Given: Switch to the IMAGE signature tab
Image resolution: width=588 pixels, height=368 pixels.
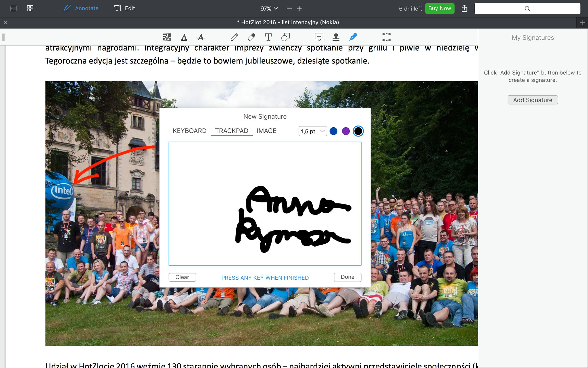Looking at the screenshot, I should pyautogui.click(x=266, y=131).
